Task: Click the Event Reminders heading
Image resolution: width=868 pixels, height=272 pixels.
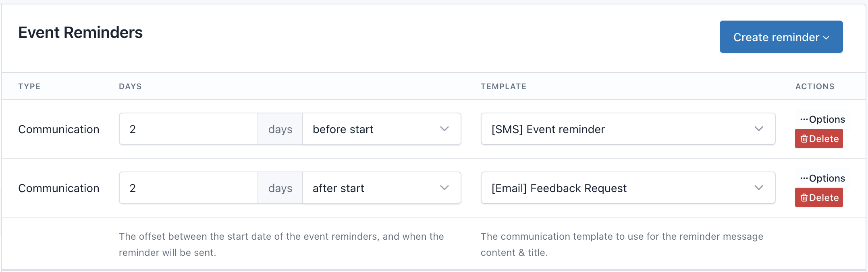Action: 80,32
